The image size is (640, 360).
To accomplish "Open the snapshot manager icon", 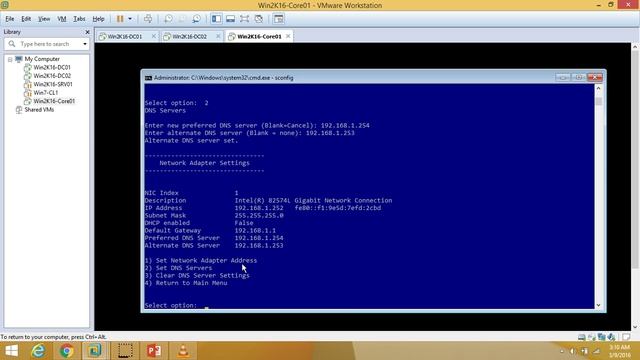I will pyautogui.click(x=196, y=19).
